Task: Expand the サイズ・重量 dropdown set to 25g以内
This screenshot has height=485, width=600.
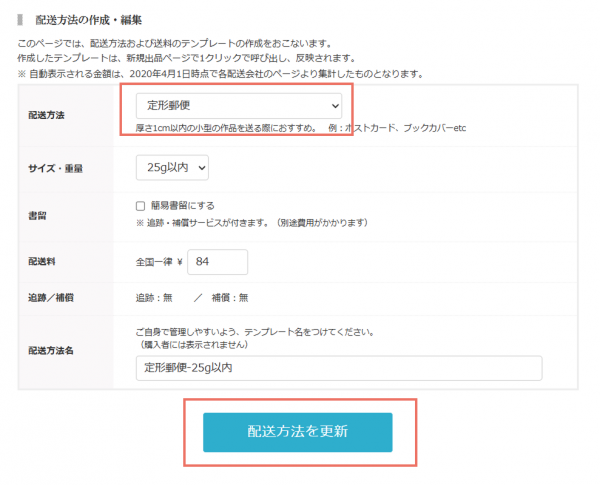Action: pyautogui.click(x=172, y=167)
